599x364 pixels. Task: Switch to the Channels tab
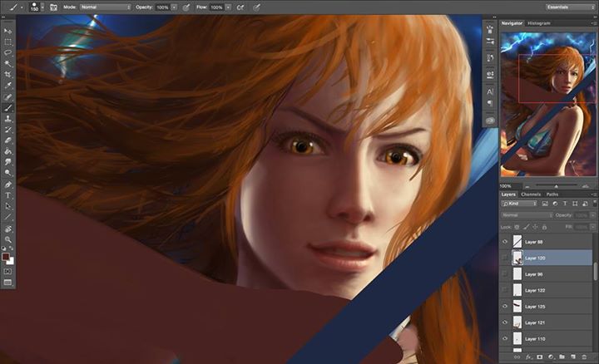tap(531, 194)
